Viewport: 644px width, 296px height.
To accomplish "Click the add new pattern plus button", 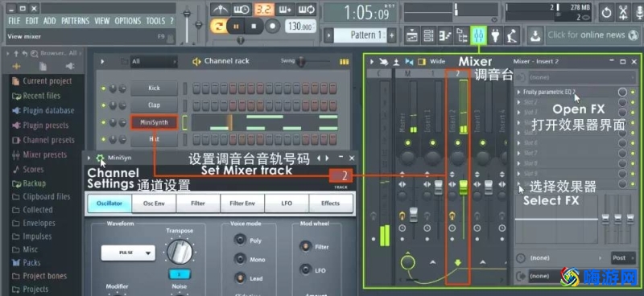I will point(391,35).
